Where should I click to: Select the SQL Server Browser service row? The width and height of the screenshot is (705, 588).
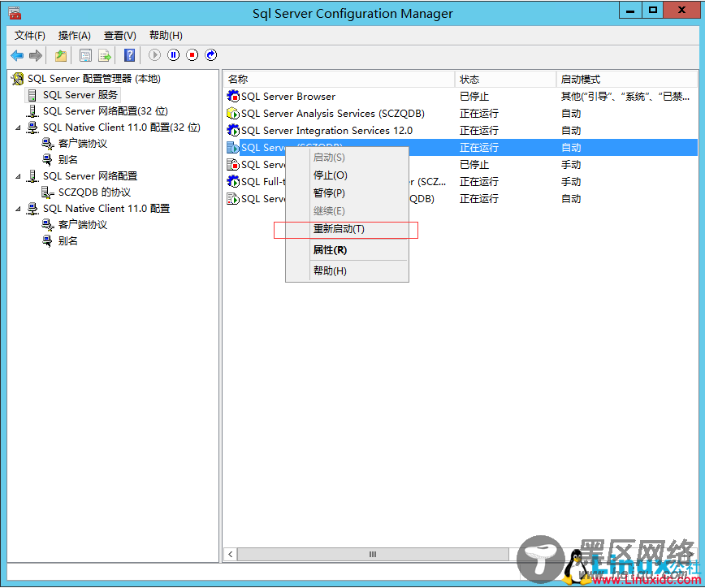[x=461, y=96]
